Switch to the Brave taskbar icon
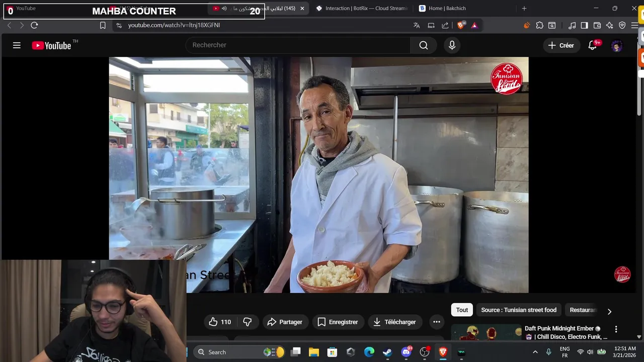The image size is (644, 362). click(x=443, y=352)
